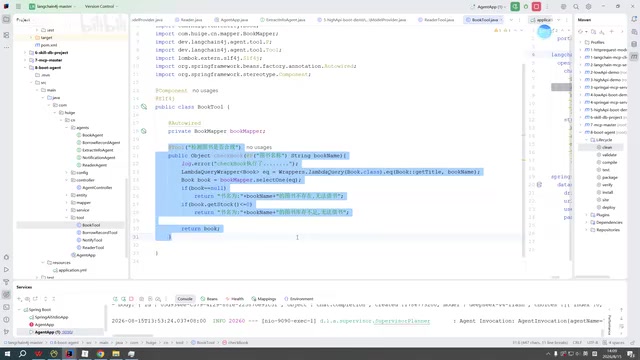Viewport: 640px width, 360px height.
Task: Click the gutter bean icon beside bookMapper field
Action: 144,131
